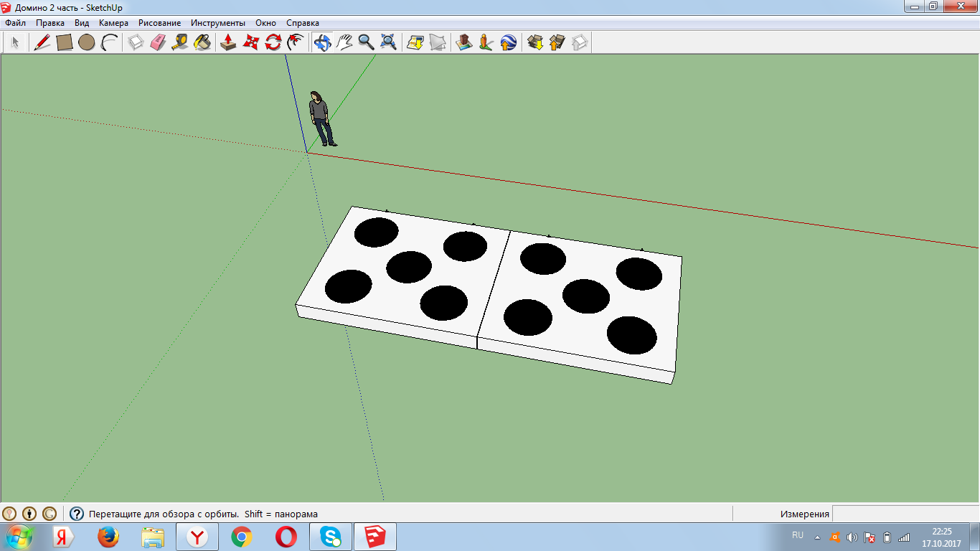Open the Windows Start button

19,537
